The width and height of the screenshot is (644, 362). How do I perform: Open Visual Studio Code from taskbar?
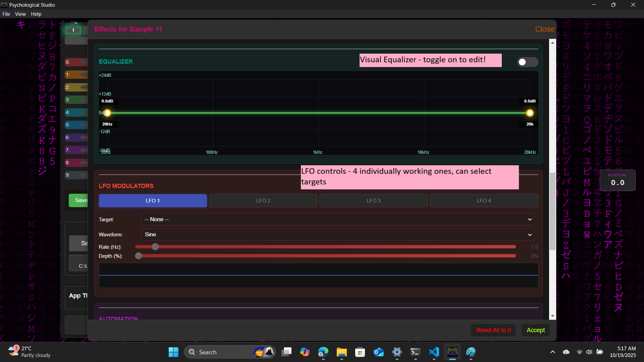[x=434, y=352]
